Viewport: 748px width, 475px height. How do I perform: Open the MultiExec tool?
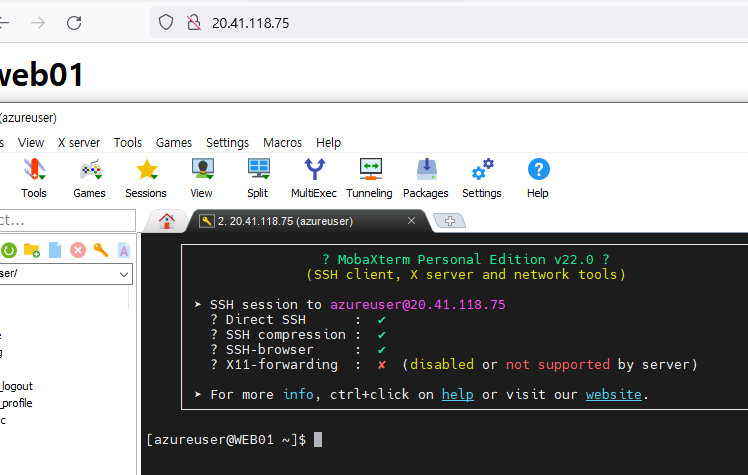click(314, 178)
